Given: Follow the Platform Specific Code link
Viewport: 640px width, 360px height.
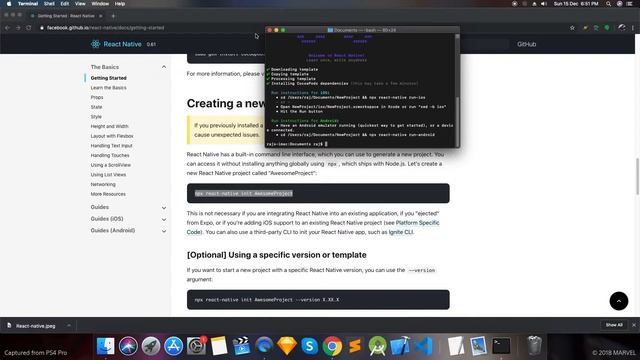Looking at the screenshot, I should tap(418, 222).
